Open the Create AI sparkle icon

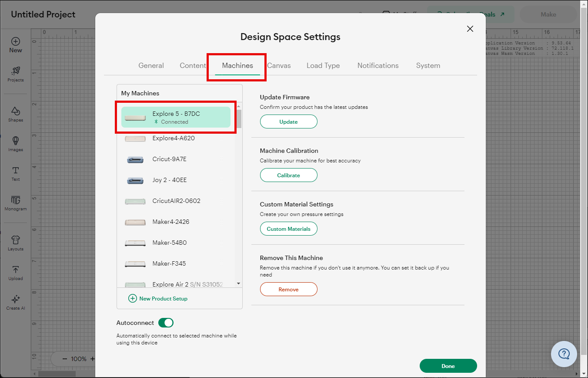click(16, 299)
